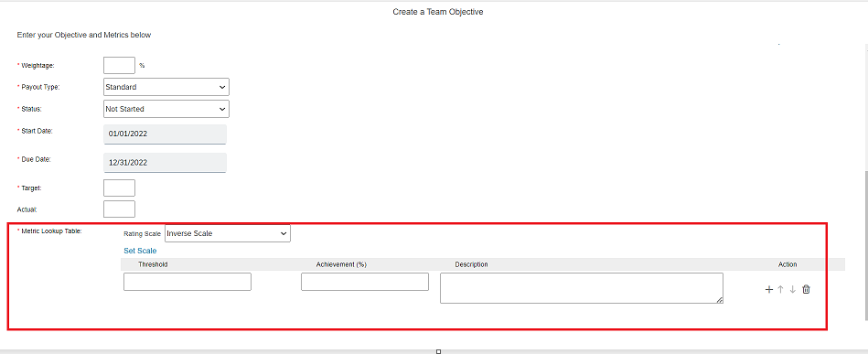Open the Payout Type dropdown

click(x=166, y=87)
